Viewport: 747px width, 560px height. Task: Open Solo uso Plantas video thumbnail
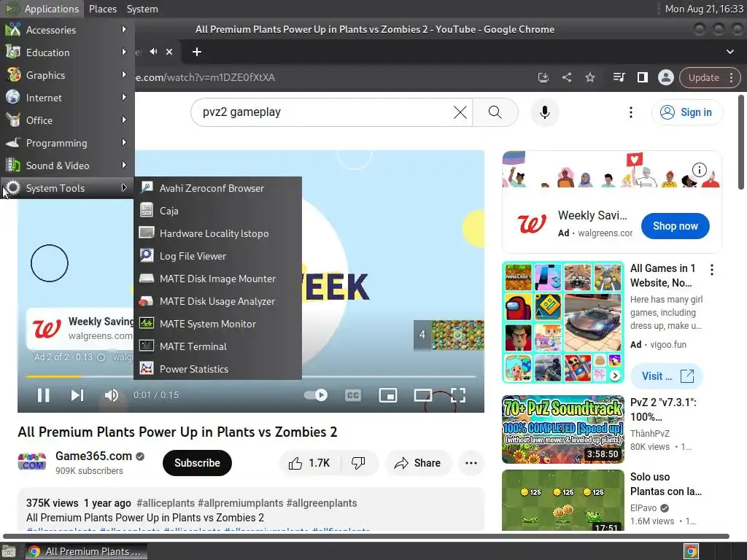pyautogui.click(x=563, y=500)
